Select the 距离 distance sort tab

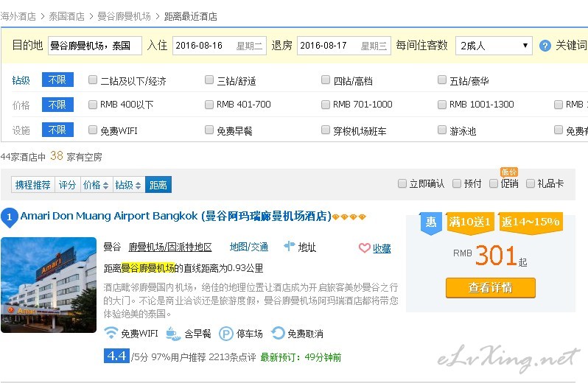click(x=158, y=185)
